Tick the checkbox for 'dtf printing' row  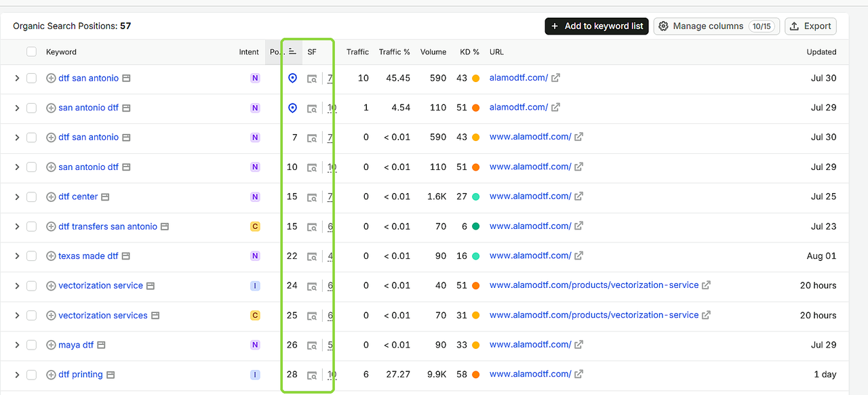31,375
